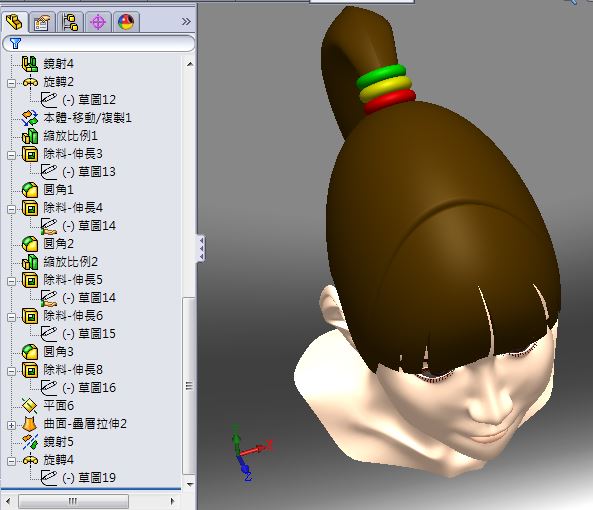The height and width of the screenshot is (510, 593).
Task: Collapse the 除料-伸長4 node
Action: coord(11,209)
